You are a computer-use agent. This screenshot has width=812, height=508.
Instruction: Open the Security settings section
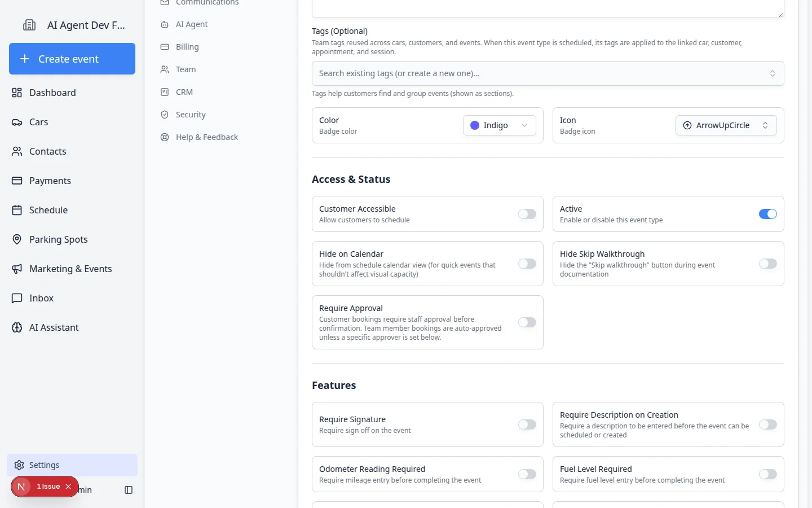tap(191, 115)
